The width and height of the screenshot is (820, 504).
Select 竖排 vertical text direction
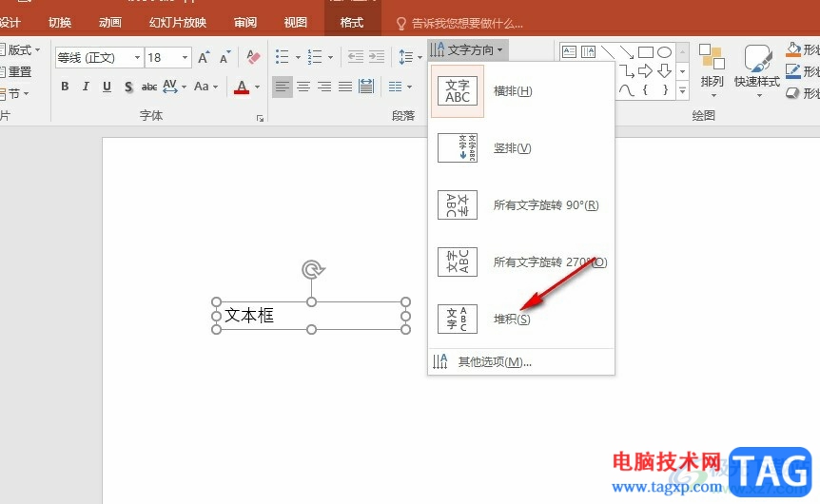click(521, 148)
